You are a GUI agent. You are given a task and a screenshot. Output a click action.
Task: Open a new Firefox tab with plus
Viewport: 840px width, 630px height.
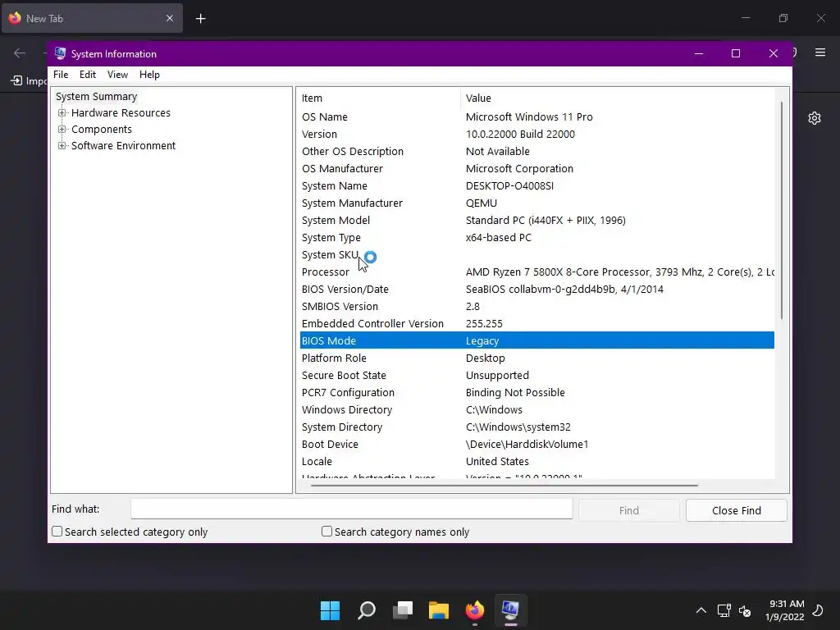(x=200, y=19)
